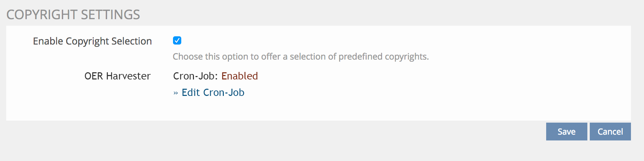This screenshot has width=644, height=161.
Task: Discard changes using Cancel
Action: pyautogui.click(x=610, y=132)
